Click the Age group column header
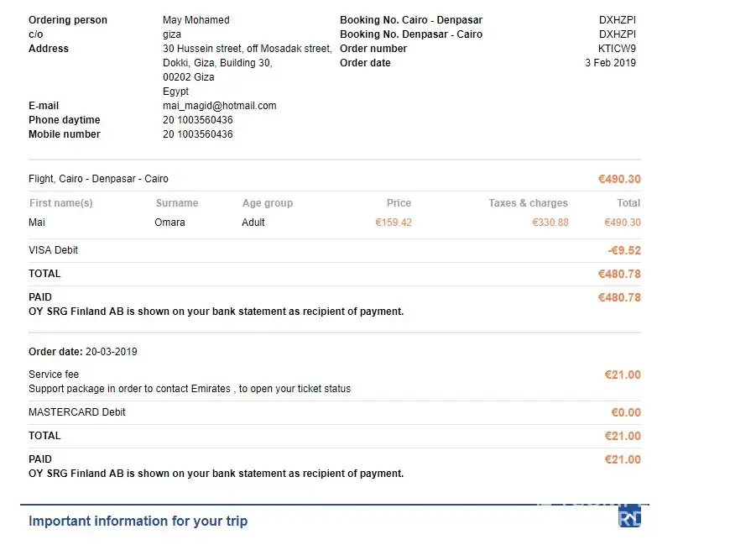756x545 pixels. [268, 203]
